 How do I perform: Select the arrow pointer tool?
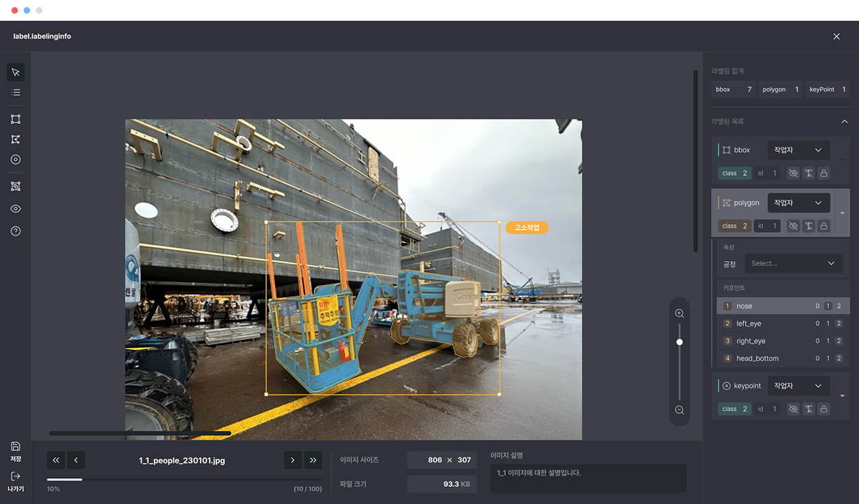click(16, 72)
